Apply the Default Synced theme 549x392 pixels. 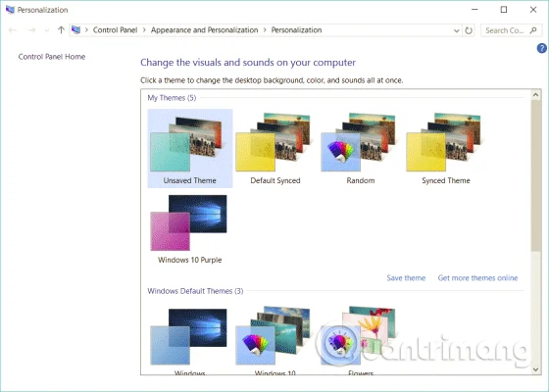[x=275, y=148]
